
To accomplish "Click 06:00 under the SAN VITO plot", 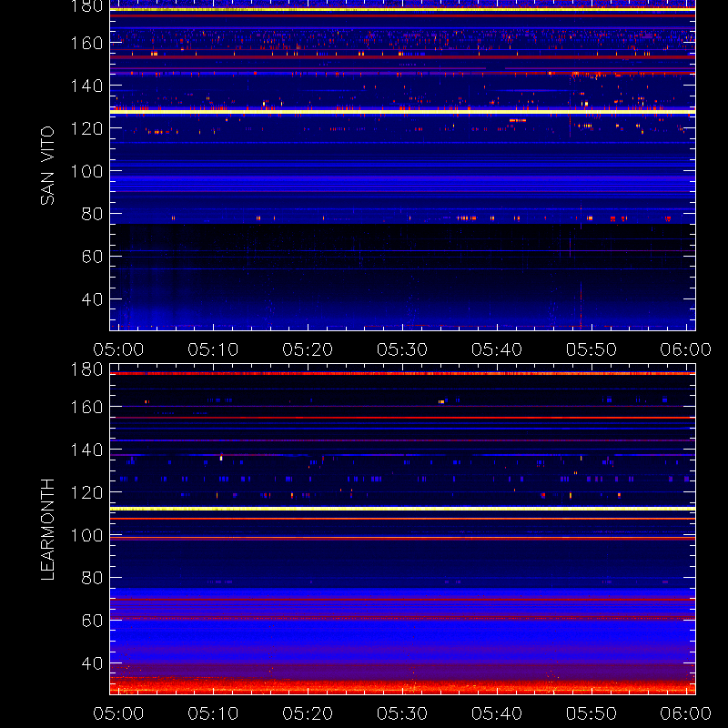I will tap(686, 349).
